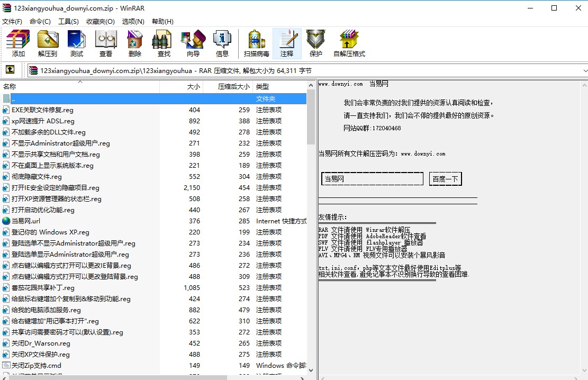Open the 查找 (Find) tool
Viewport: 588px width, 380px height.
click(162, 42)
